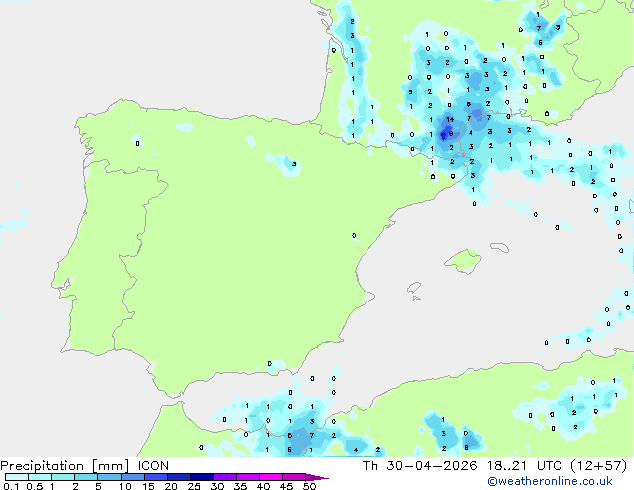The image size is (634, 490).
Task: Pick the 15–20 mm legend color swatch
Action: coord(155,477)
